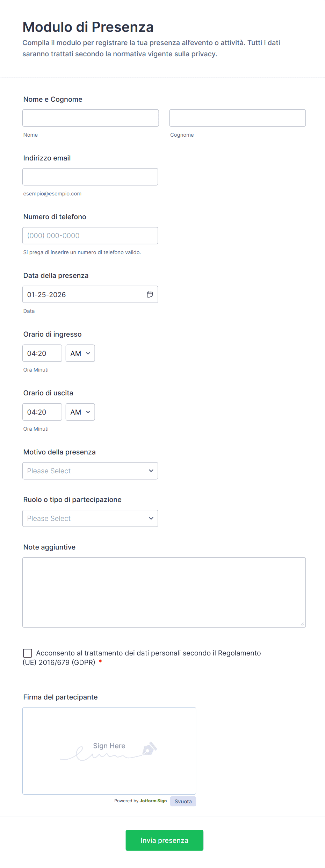Expand the Motivo della presenza dropdown
The width and height of the screenshot is (325, 868).
[x=90, y=471]
